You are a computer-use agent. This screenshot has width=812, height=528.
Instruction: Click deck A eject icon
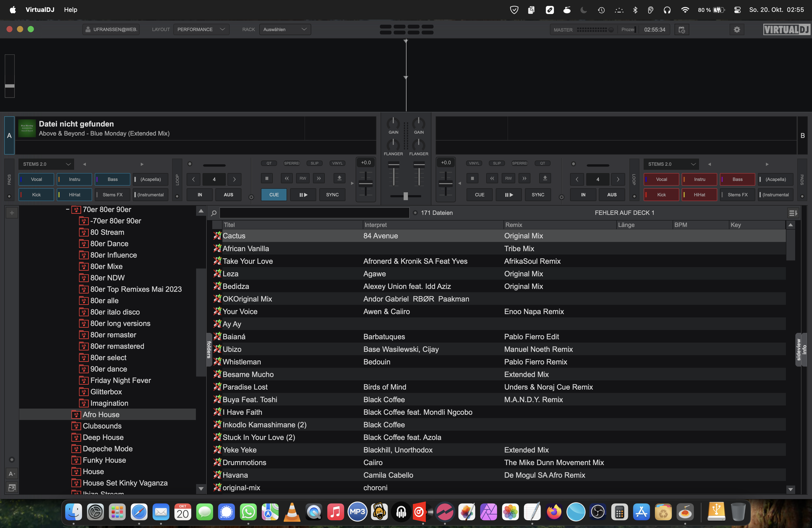coord(339,178)
